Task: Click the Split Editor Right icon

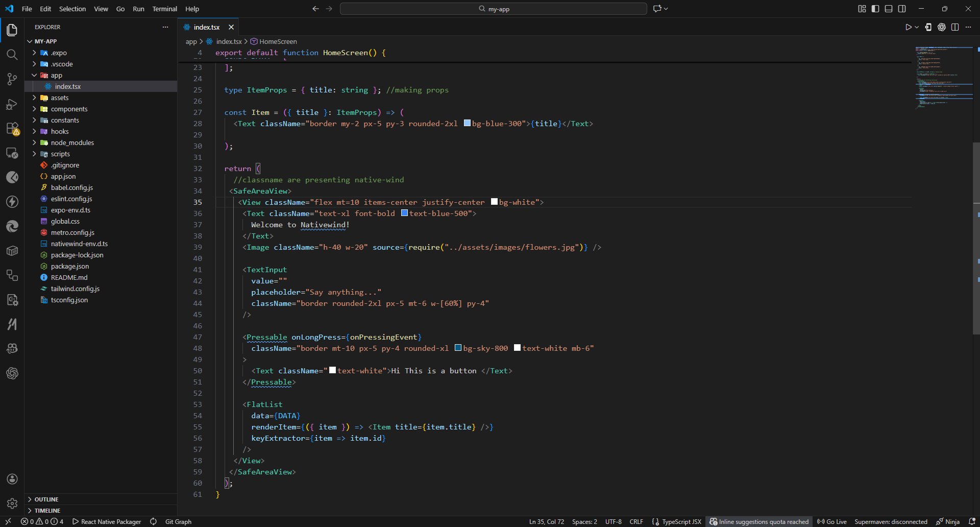Action: click(x=955, y=27)
